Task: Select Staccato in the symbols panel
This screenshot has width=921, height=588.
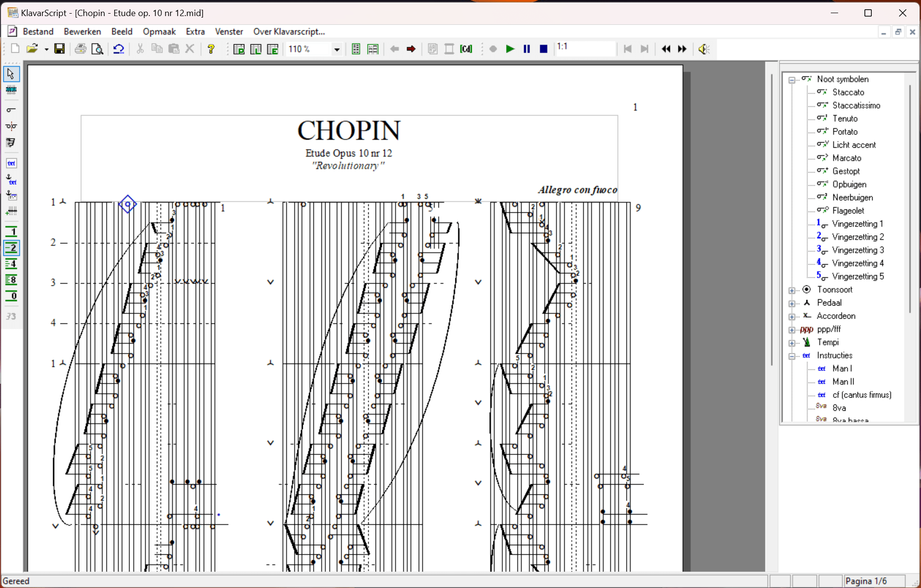Action: tap(848, 92)
